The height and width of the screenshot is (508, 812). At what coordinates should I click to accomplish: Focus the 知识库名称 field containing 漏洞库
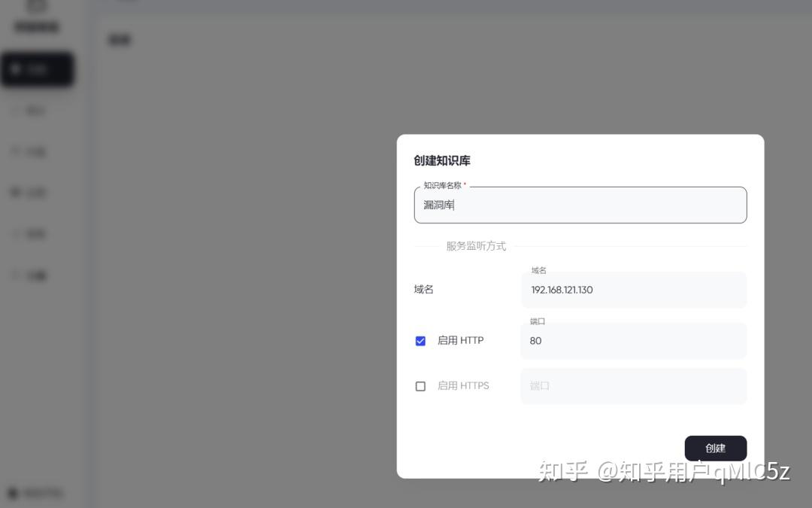580,205
